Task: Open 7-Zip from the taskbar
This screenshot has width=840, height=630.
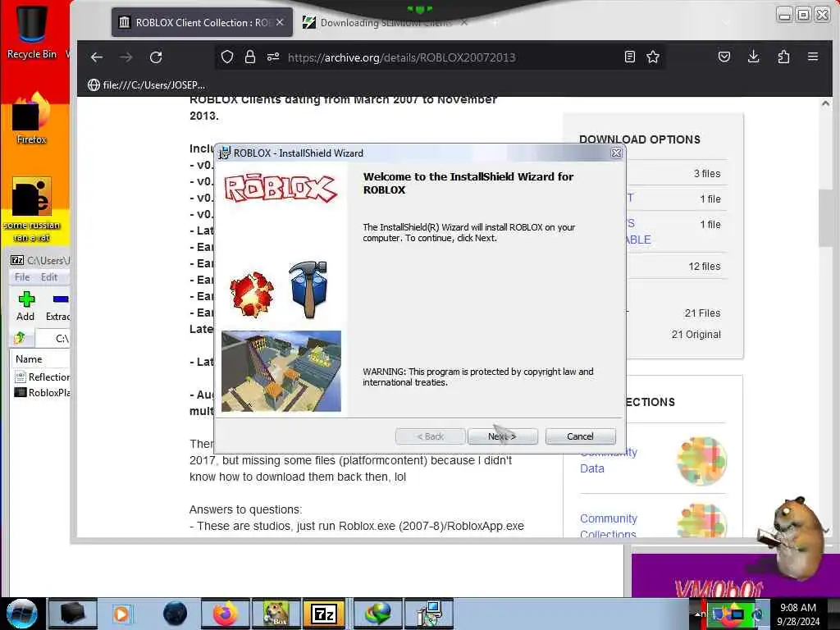Action: click(324, 614)
